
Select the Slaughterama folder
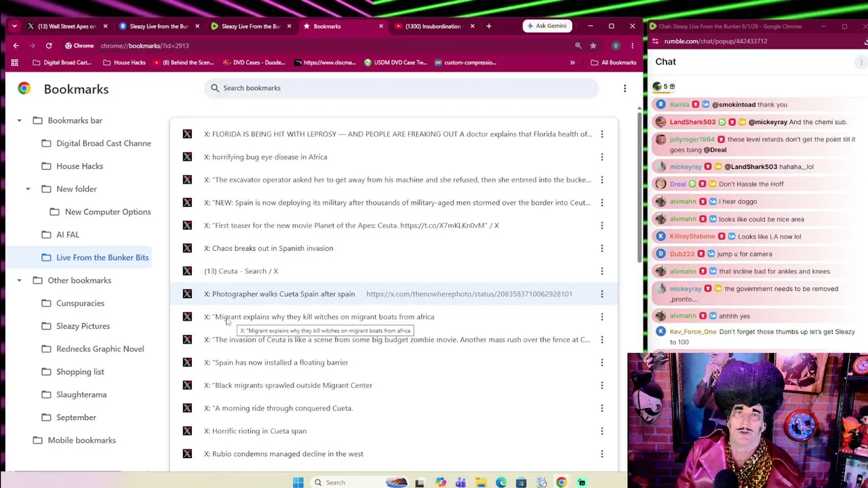[74, 394]
